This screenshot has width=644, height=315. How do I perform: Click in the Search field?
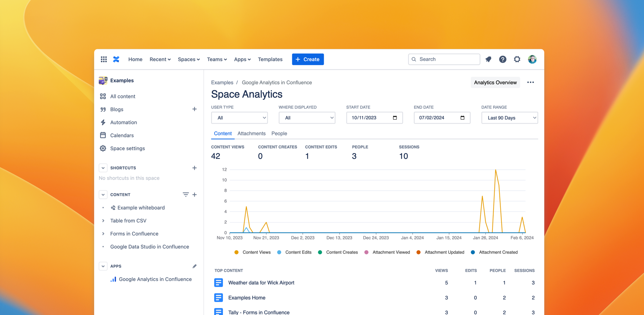(444, 59)
